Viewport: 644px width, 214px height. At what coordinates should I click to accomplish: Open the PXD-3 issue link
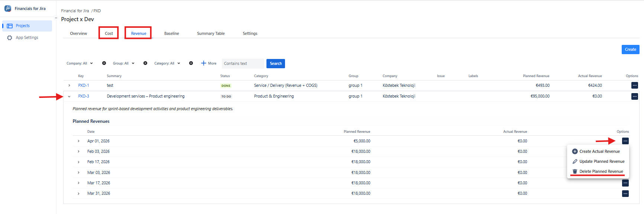84,96
